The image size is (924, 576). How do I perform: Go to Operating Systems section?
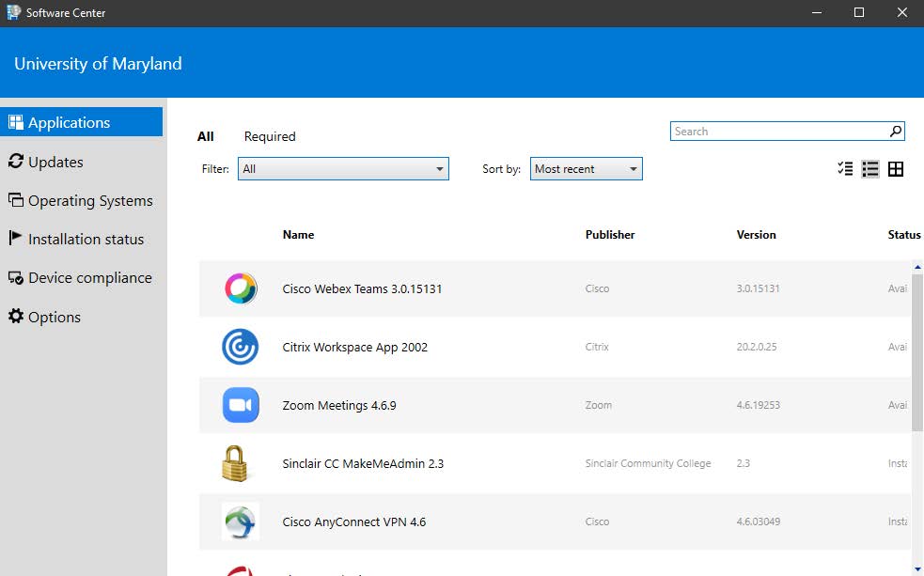[x=90, y=200]
